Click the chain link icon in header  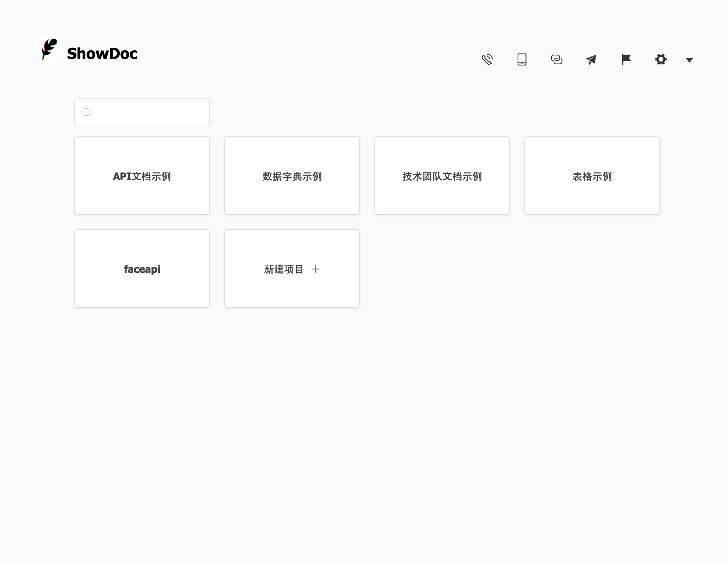557,59
